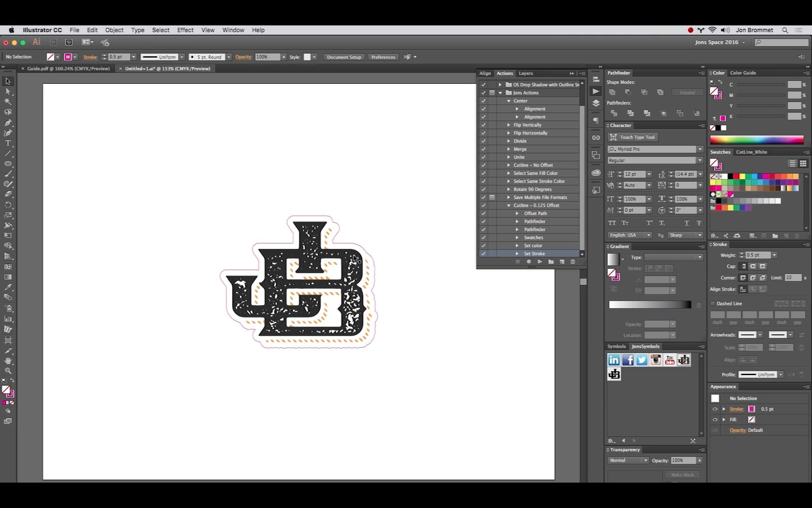
Task: Click the Touch Type Tool icon
Action: (x=613, y=137)
